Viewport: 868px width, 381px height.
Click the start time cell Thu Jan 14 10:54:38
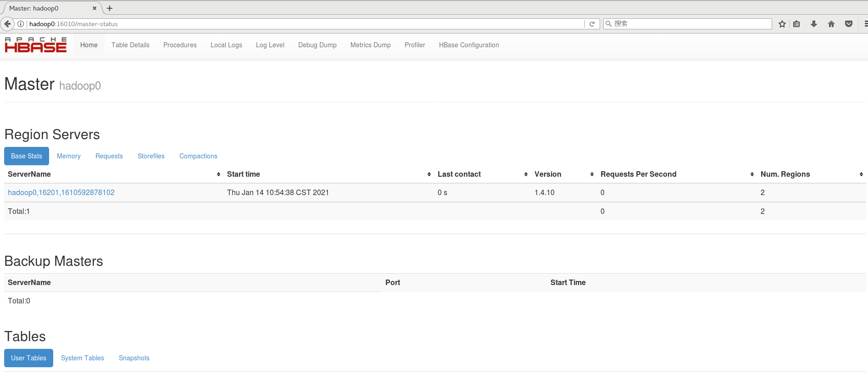(278, 193)
